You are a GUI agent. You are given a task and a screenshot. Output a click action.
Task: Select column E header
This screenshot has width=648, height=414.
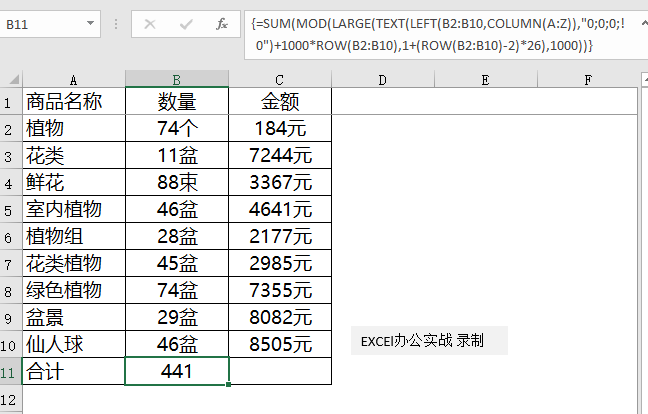[486, 79]
